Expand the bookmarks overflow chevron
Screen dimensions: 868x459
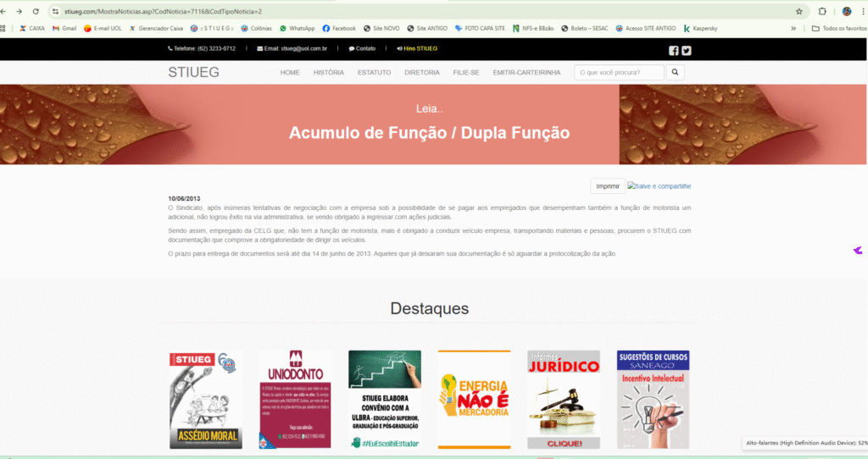793,28
